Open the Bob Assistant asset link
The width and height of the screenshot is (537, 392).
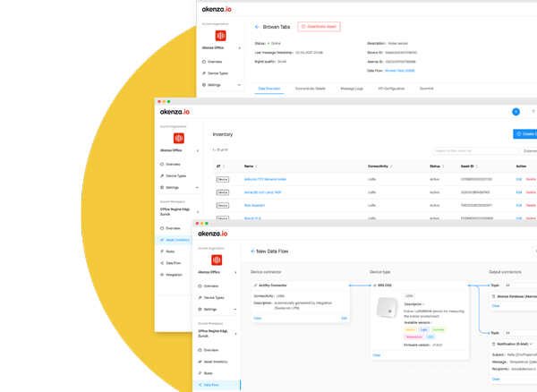[x=254, y=206]
